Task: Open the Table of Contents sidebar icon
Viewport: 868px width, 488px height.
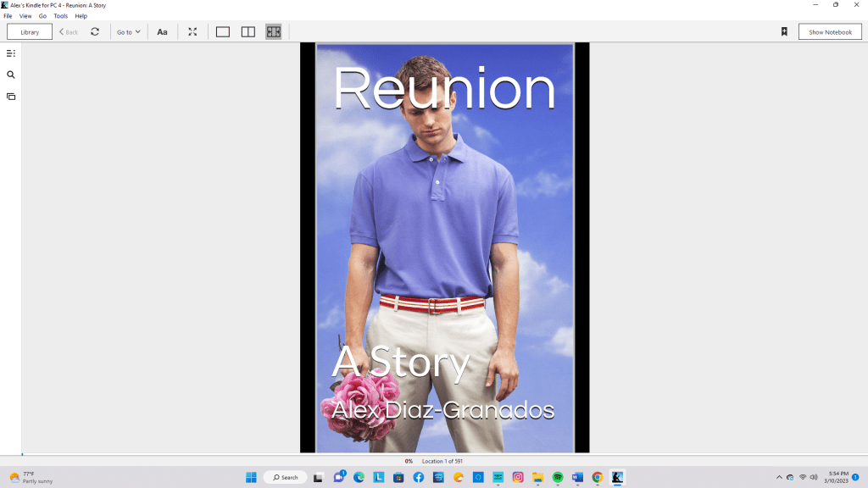Action: [x=11, y=53]
